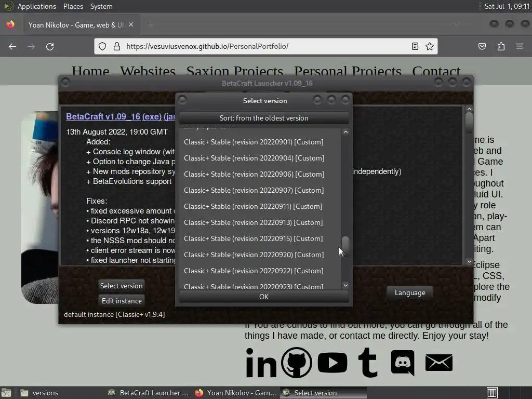Viewport: 532px width, 399px height.
Task: Click version list scroll down arrow
Action: (345, 285)
